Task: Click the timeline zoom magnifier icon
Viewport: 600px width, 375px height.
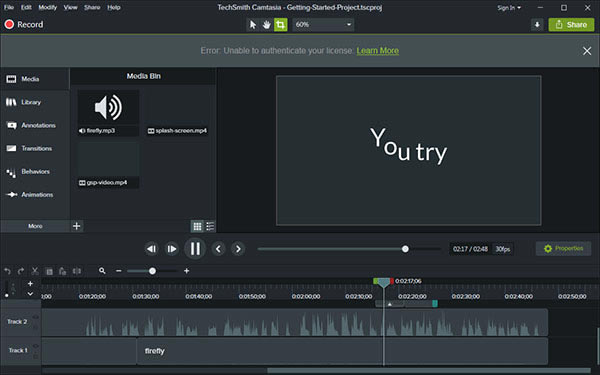Action: [x=102, y=271]
